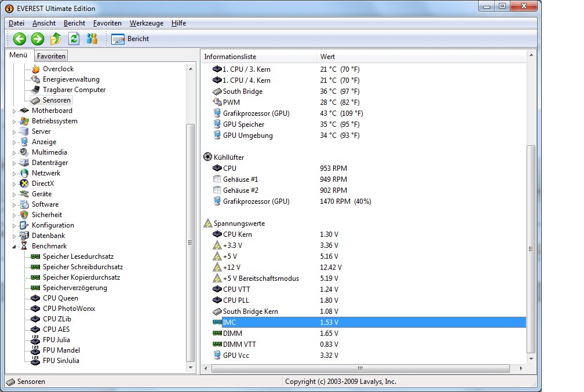Screen dimensions: 584x392
Task: Click the green Back arrow toolbar icon
Action: (19, 39)
